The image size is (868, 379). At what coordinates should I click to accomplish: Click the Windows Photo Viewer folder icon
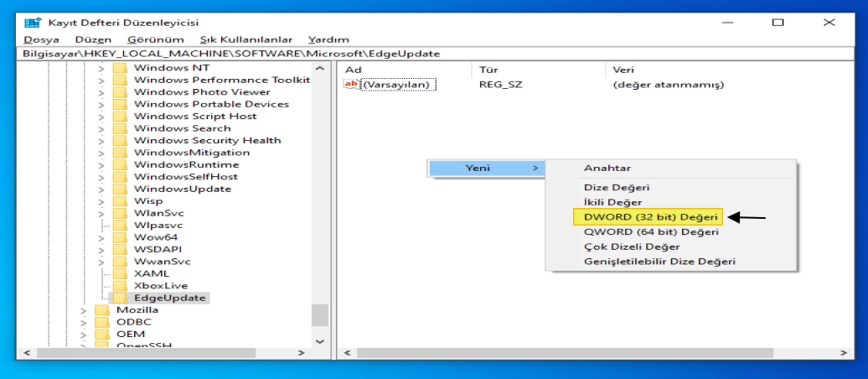point(120,92)
